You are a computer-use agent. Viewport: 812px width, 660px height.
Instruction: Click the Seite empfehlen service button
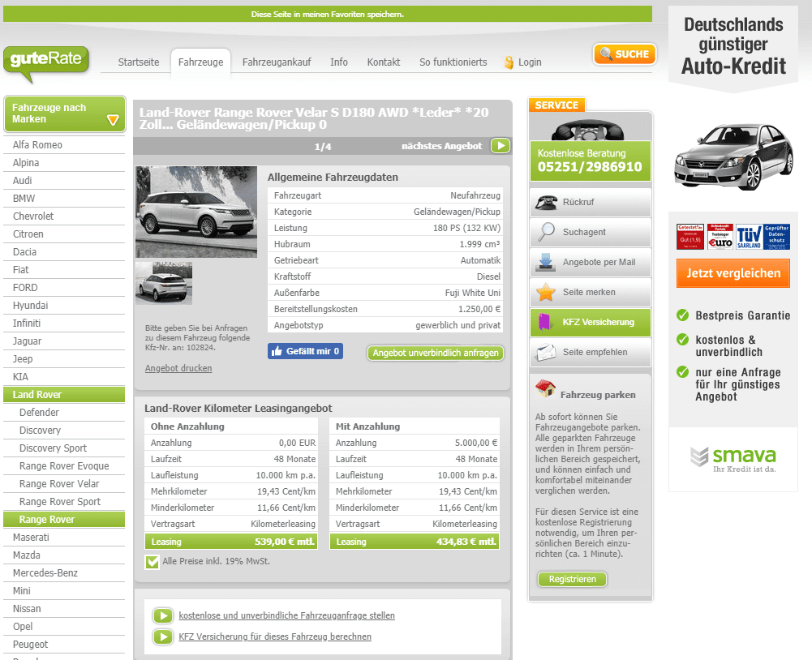(591, 352)
